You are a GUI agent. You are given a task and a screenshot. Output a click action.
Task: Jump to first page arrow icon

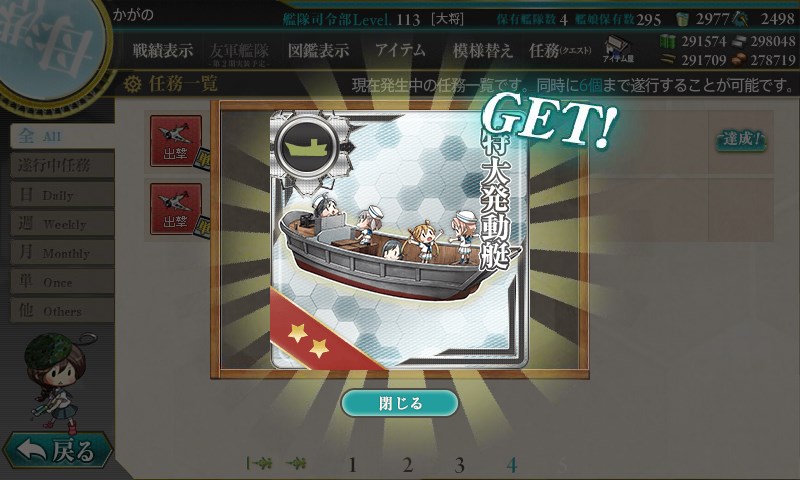click(259, 464)
